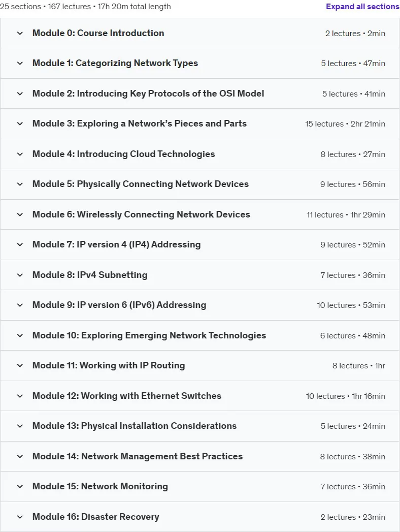Expand chevron for Module 6 Wirelessly Connecting

tap(20, 214)
